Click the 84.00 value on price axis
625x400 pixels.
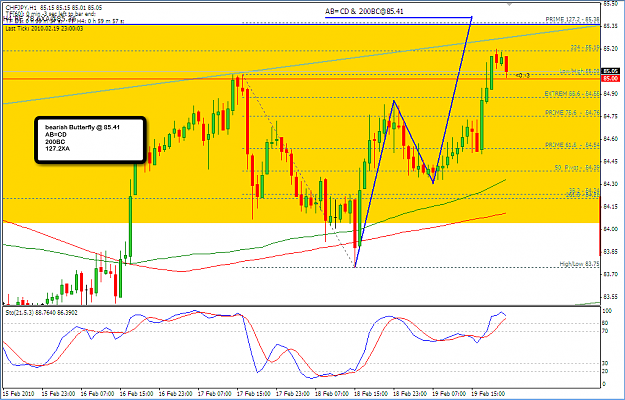[x=610, y=229]
